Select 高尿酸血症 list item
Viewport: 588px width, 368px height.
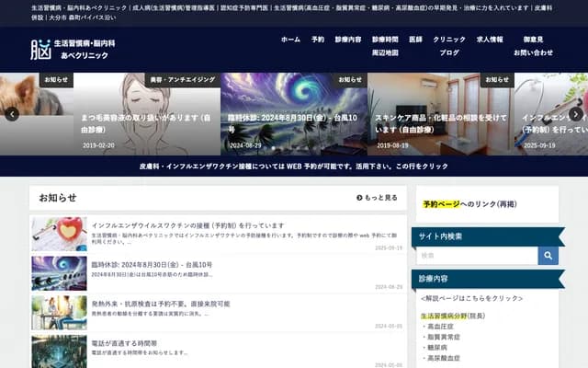tap(444, 358)
